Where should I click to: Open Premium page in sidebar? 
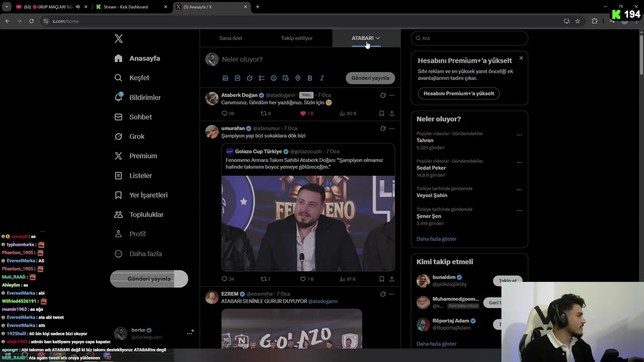click(136, 156)
